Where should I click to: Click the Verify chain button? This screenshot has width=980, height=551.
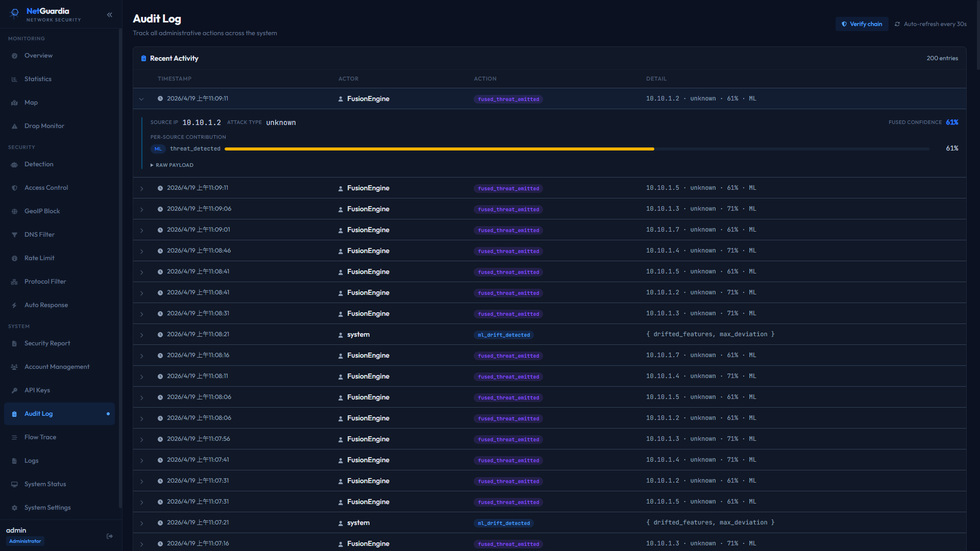click(x=862, y=24)
